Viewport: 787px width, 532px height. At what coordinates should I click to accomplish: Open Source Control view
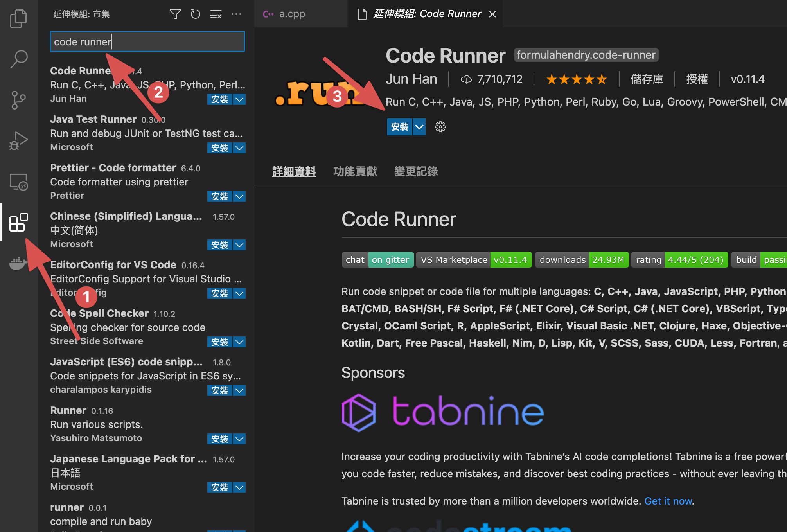click(18, 100)
